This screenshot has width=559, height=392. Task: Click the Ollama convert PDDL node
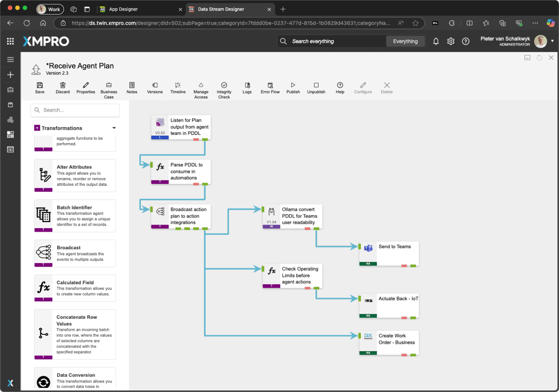[x=292, y=216]
